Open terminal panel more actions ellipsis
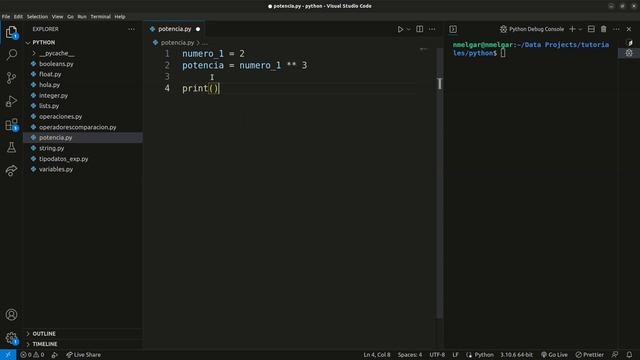This screenshot has width=640, height=360. [x=616, y=29]
